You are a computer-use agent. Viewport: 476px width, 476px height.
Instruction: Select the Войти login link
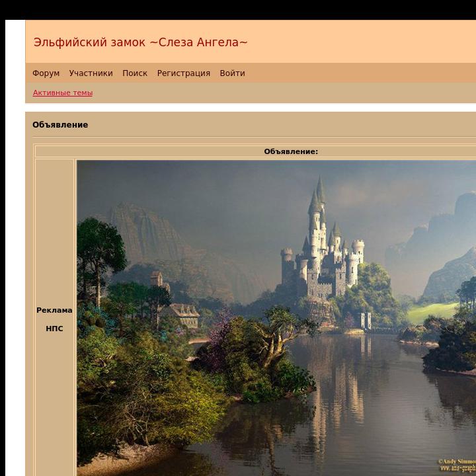(x=232, y=73)
